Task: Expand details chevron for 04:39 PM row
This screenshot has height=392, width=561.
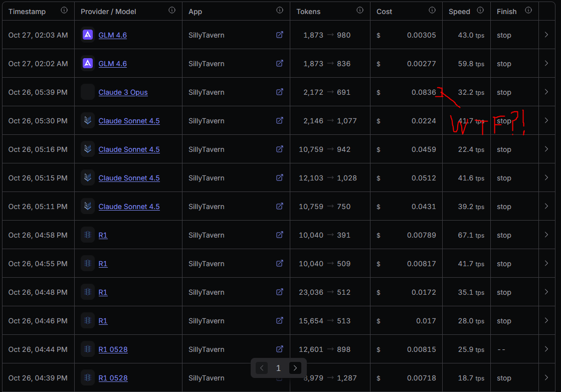Action: (x=546, y=377)
